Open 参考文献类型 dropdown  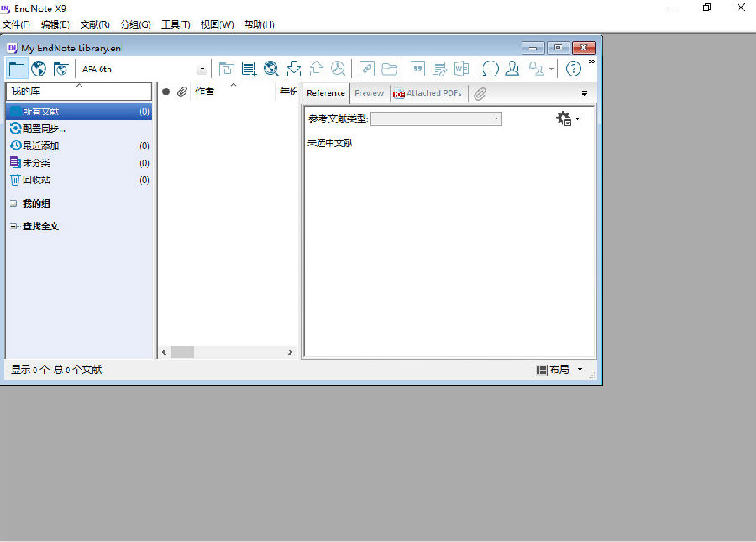436,118
